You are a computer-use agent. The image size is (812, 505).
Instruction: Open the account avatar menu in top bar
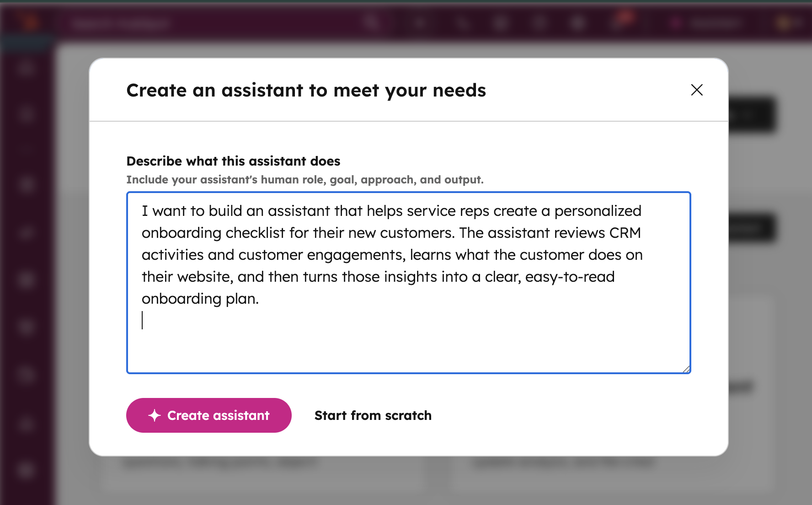click(783, 23)
